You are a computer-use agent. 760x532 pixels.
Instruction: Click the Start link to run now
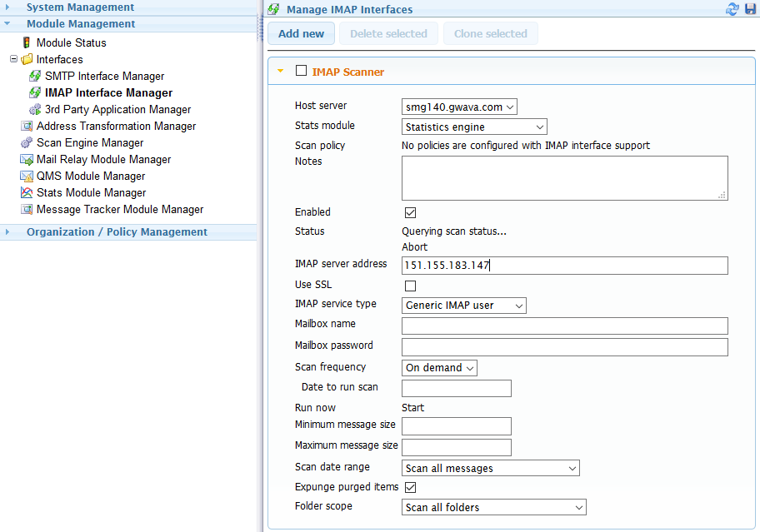click(412, 408)
